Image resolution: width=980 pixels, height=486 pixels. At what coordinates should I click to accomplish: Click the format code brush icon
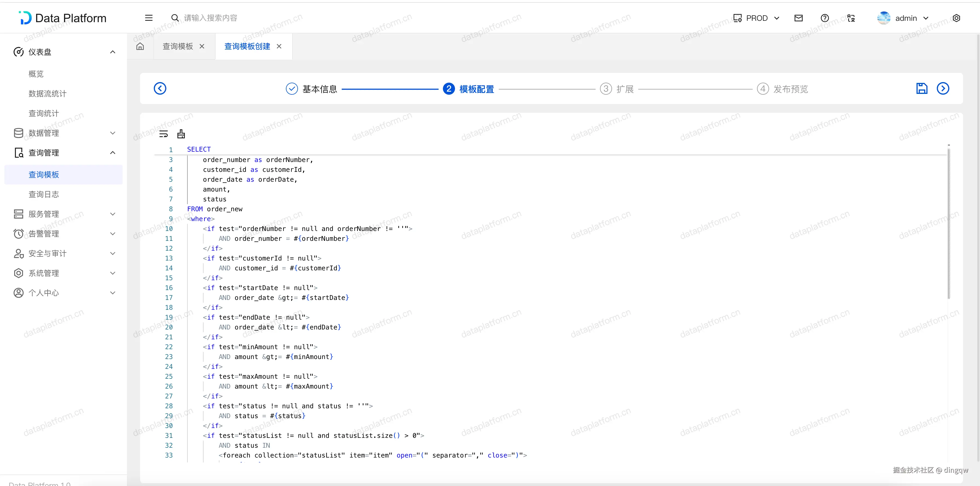pyautogui.click(x=181, y=134)
